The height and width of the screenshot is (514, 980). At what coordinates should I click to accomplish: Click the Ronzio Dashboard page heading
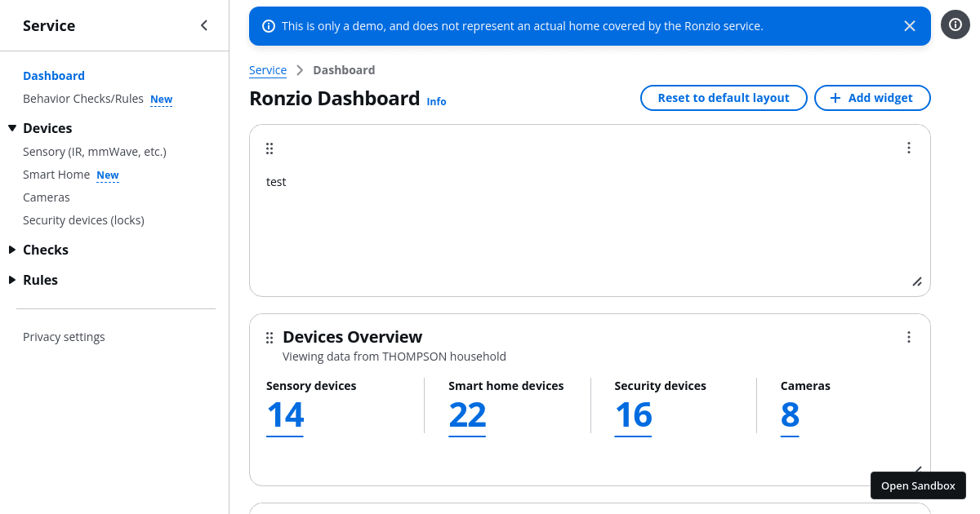335,99
